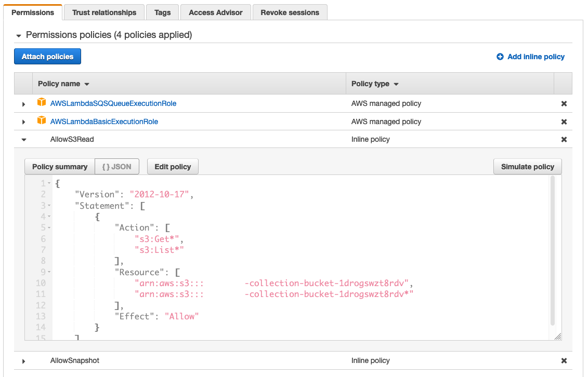Select the JSON view button
588x377 pixels.
coord(117,167)
